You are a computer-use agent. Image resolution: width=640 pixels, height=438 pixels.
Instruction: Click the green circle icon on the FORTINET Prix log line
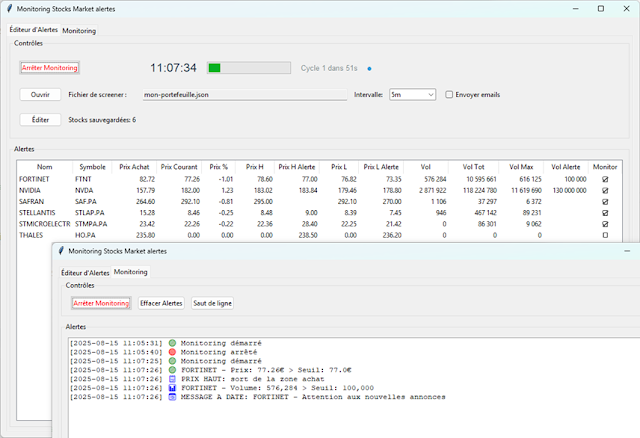coord(172,370)
